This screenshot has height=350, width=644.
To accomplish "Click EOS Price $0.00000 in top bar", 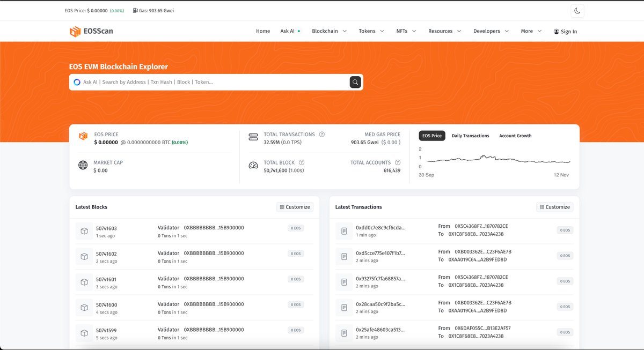I will tap(87, 11).
